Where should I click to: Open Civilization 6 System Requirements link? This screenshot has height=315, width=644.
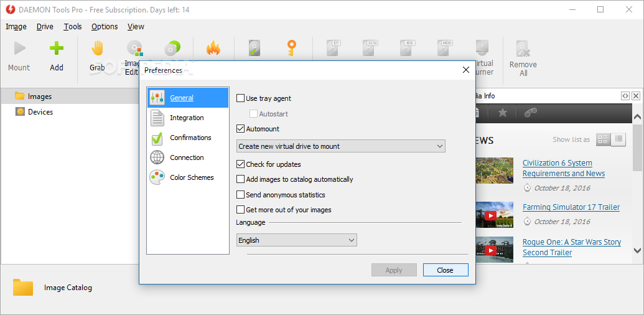(x=564, y=168)
